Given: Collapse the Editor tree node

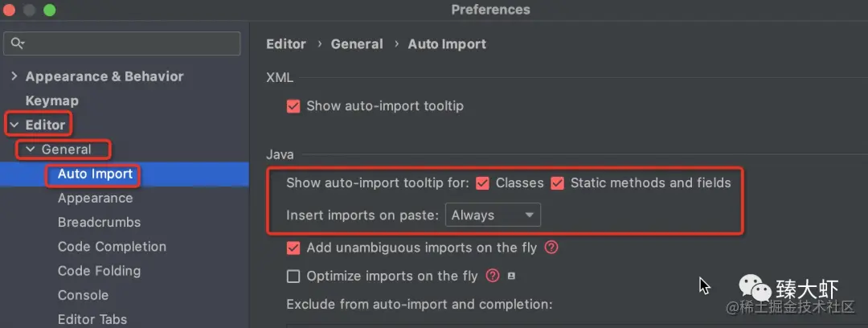Looking at the screenshot, I should pyautogui.click(x=14, y=125).
